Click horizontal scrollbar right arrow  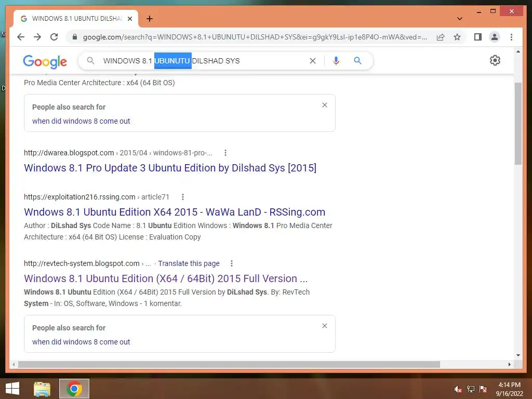pyautogui.click(x=509, y=364)
